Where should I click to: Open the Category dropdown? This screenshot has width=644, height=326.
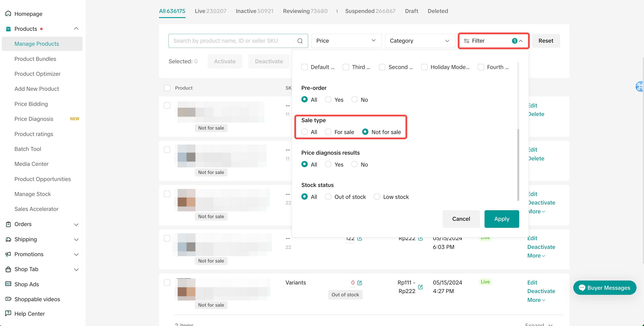tap(420, 41)
